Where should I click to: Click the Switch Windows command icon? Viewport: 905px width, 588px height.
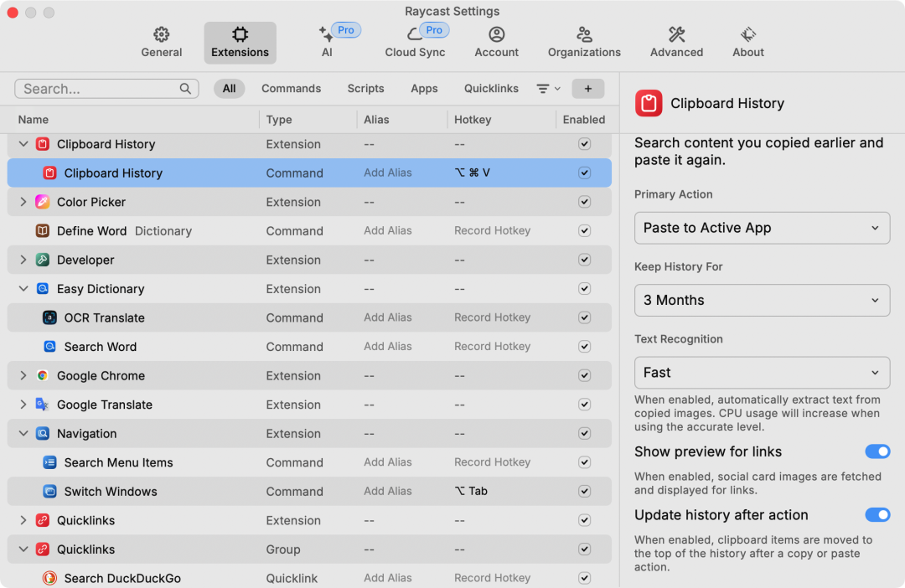pos(49,491)
